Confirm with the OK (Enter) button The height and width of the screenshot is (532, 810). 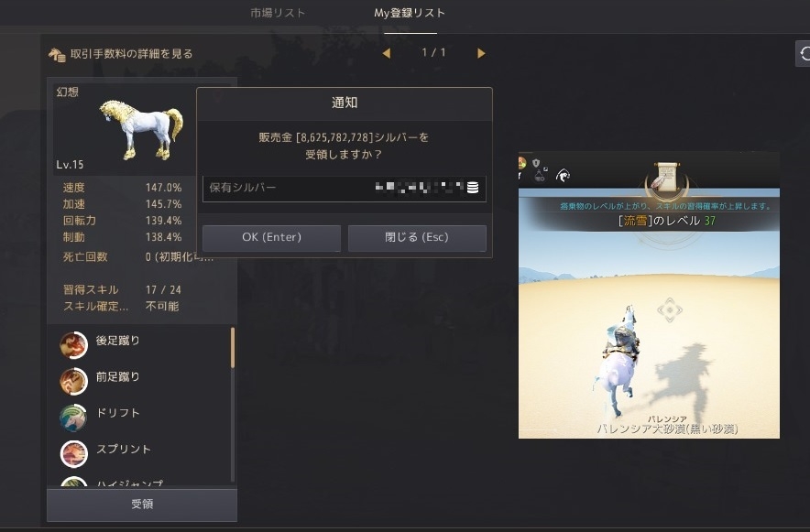click(x=272, y=237)
